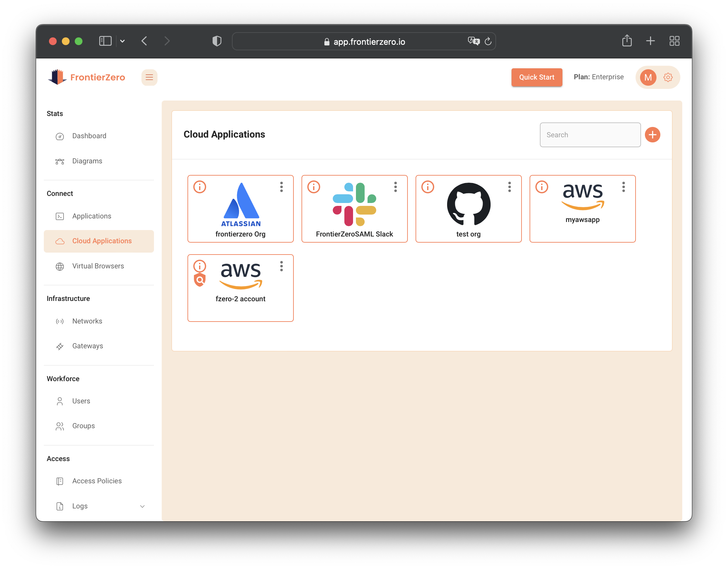Click the Users person icon
This screenshot has width=728, height=569.
pos(60,401)
